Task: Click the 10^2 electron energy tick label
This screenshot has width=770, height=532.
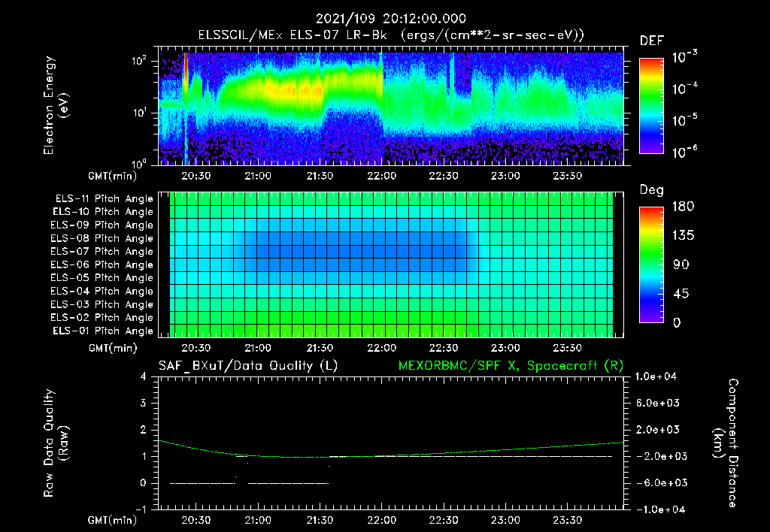Action: [x=139, y=61]
